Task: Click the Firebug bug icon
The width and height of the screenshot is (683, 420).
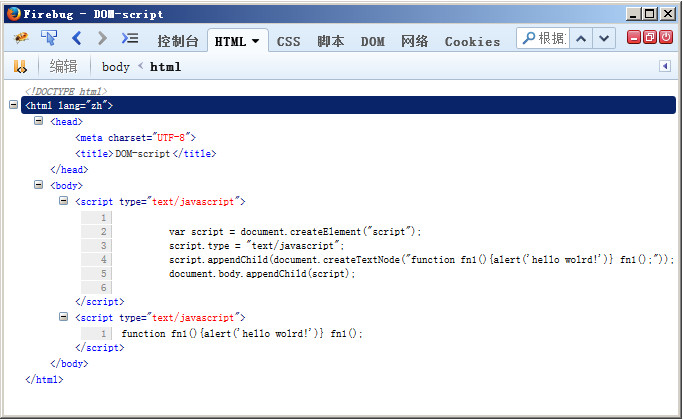Action: point(20,39)
